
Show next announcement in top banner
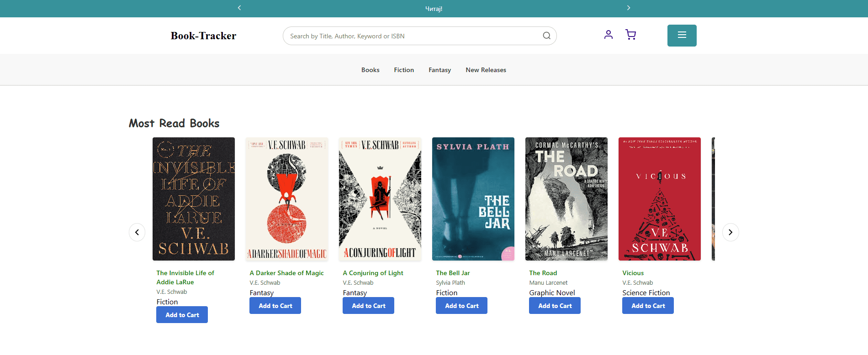[628, 8]
